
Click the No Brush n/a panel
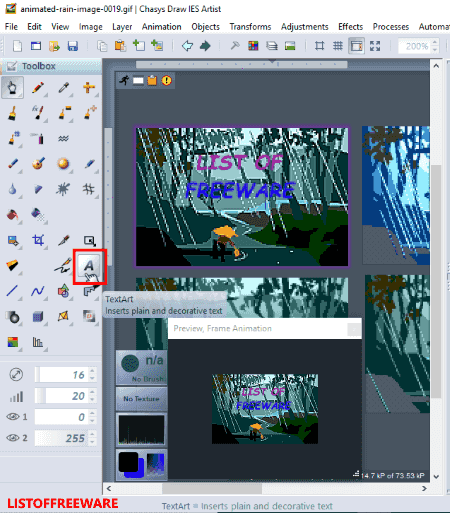tap(142, 367)
